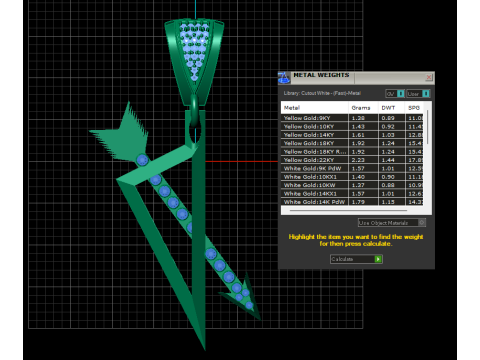Click the Library: Cutout White label
This screenshot has width=480, height=360.
tap(322, 93)
